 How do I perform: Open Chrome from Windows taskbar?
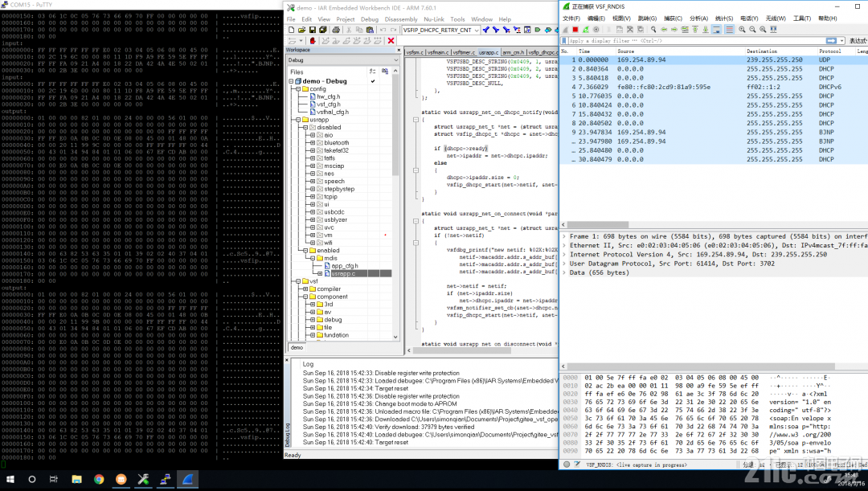pos(99,480)
